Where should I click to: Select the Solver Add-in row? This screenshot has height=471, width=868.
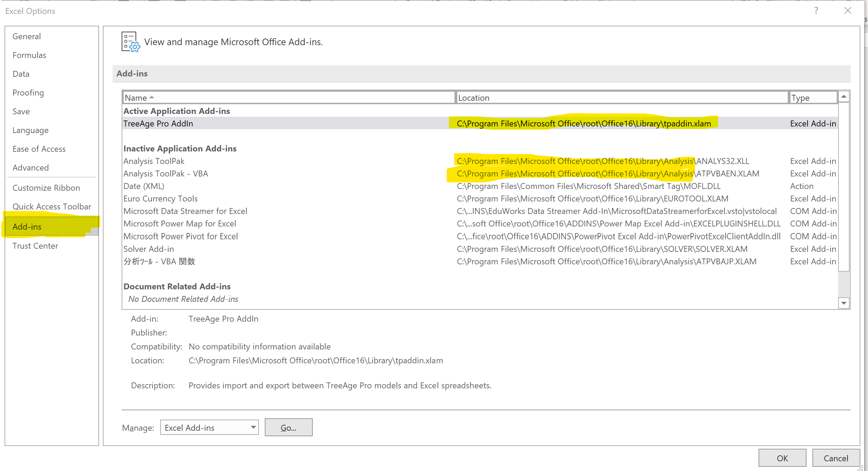point(149,249)
